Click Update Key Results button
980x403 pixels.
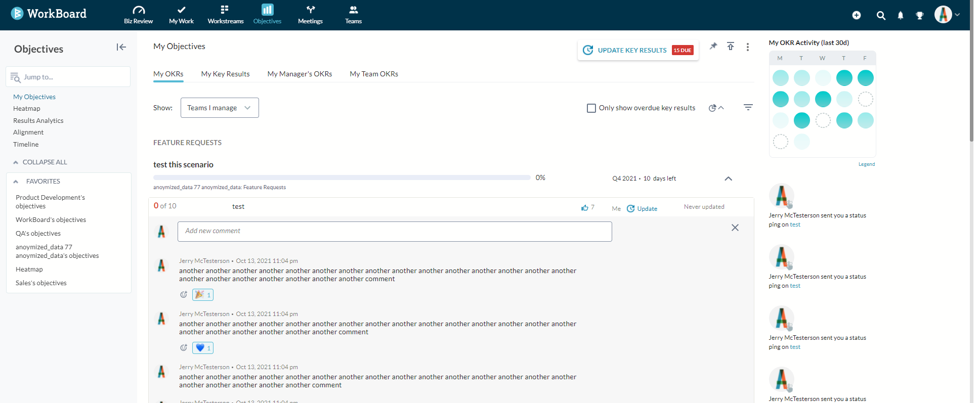pyautogui.click(x=637, y=50)
